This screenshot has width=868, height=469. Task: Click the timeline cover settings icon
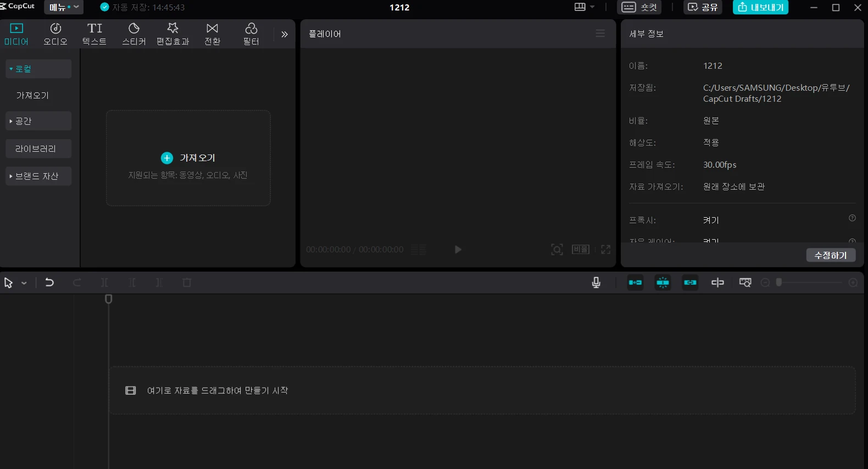(745, 283)
